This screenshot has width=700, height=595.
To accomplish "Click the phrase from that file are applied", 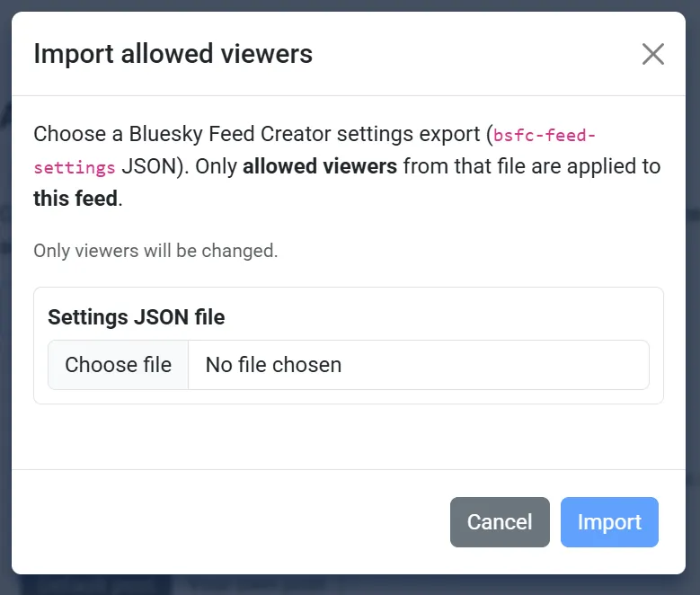I will click(x=520, y=166).
